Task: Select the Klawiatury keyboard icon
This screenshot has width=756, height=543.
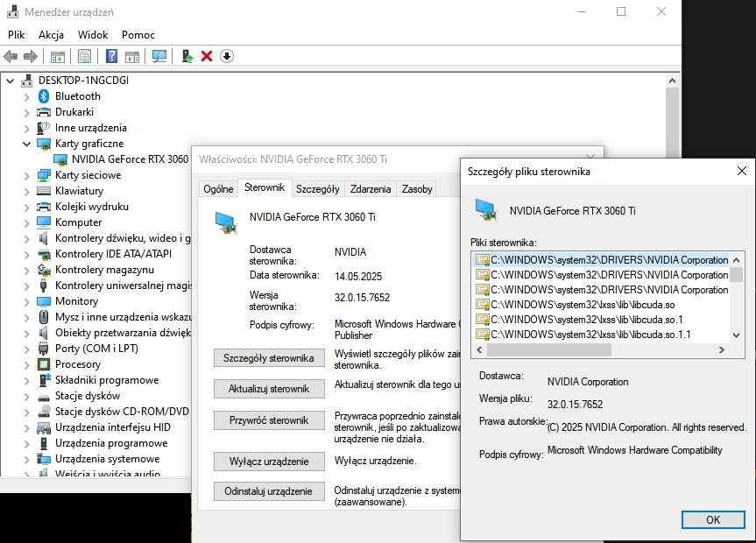Action: [x=44, y=191]
